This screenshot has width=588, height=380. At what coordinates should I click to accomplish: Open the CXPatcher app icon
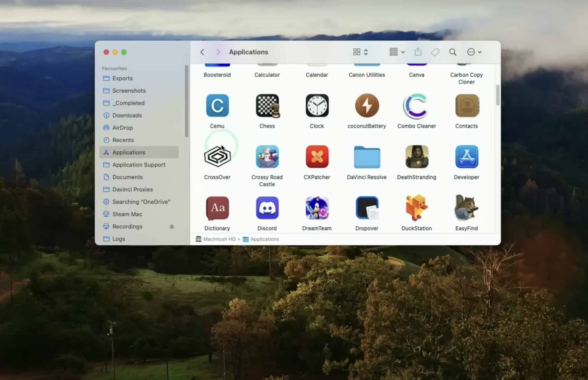click(x=317, y=157)
